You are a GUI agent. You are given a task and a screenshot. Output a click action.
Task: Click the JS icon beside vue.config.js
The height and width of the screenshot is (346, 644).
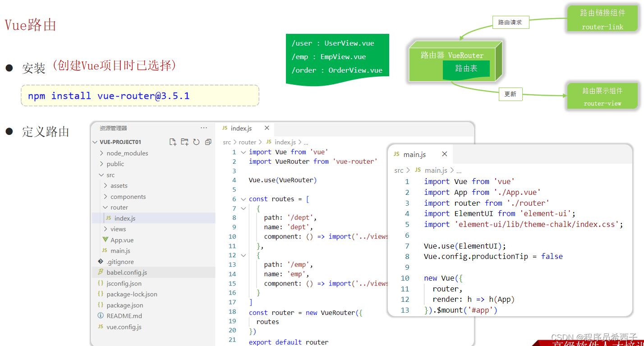(101, 327)
